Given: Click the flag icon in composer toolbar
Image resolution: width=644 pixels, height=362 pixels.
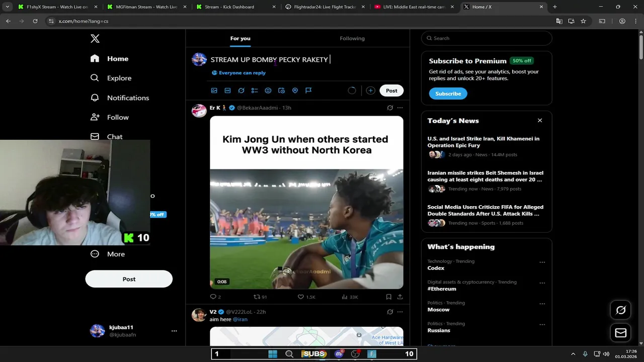Looking at the screenshot, I should point(308,90).
